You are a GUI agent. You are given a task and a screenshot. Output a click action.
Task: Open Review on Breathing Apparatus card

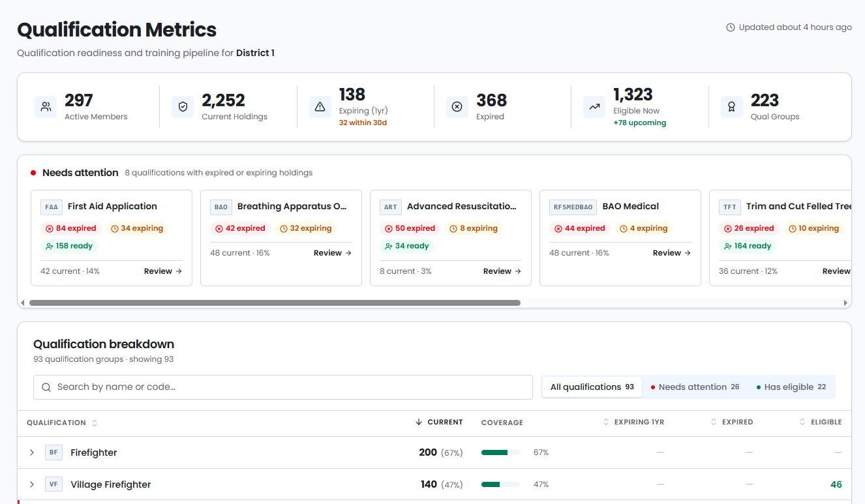[x=333, y=253]
